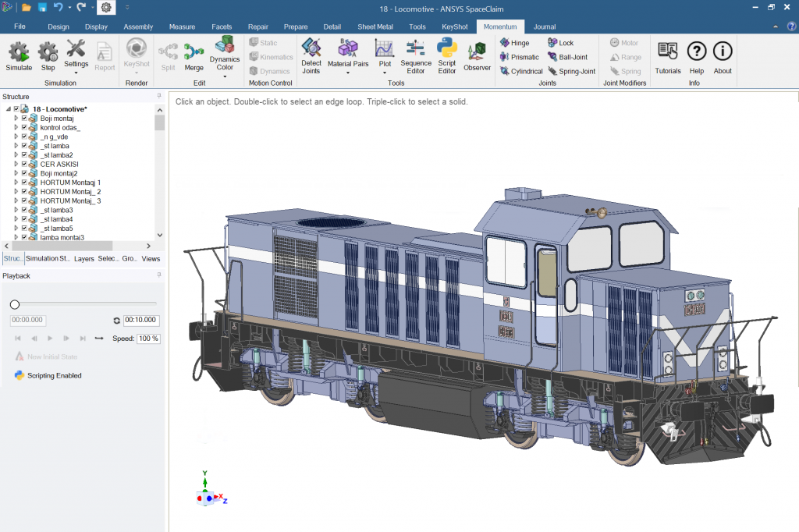Switch to the Assembly ribbon tab
Viewport: 799px width, 532px height.
(x=138, y=27)
